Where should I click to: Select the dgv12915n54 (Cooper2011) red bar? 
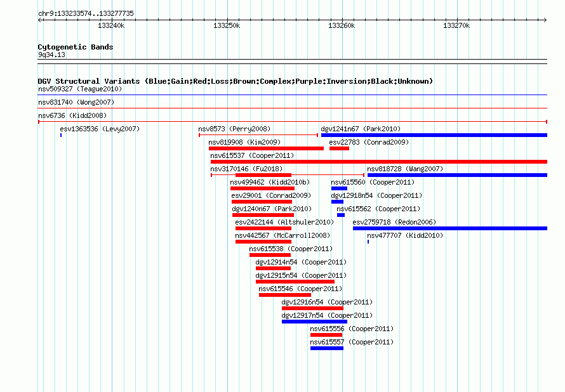pyautogui.click(x=295, y=282)
